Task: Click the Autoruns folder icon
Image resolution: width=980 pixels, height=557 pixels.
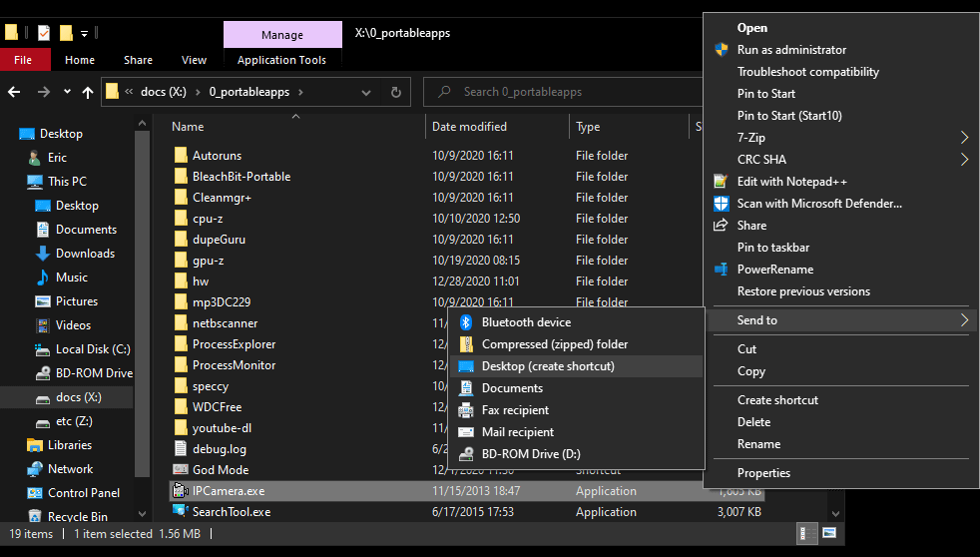Action: (x=181, y=155)
